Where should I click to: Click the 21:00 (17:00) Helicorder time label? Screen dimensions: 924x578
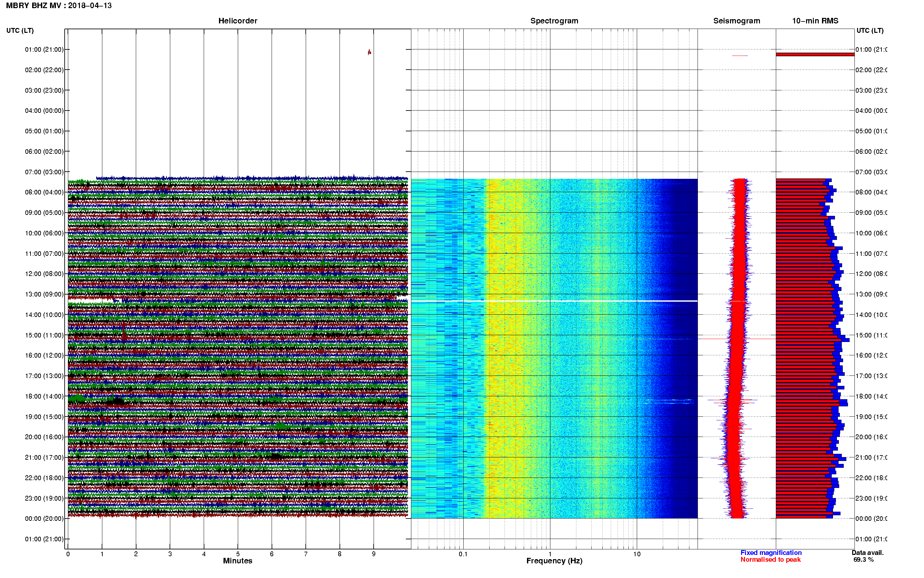44,458
